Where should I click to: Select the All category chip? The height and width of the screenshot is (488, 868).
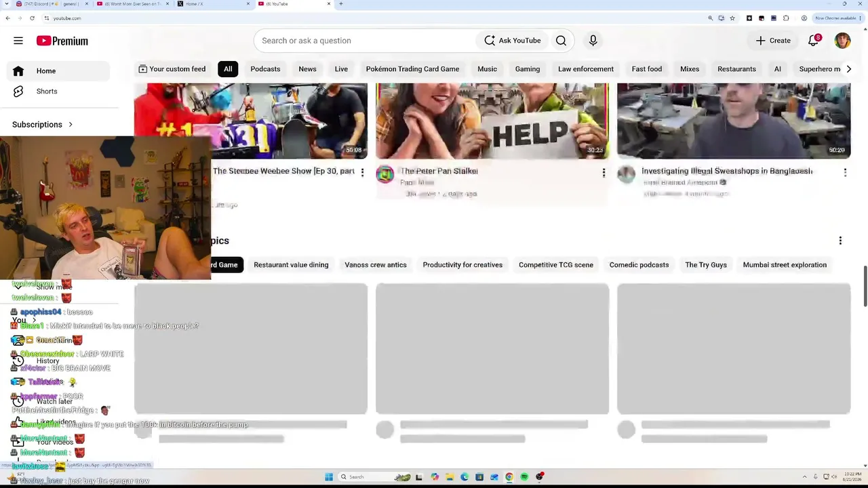tap(228, 69)
